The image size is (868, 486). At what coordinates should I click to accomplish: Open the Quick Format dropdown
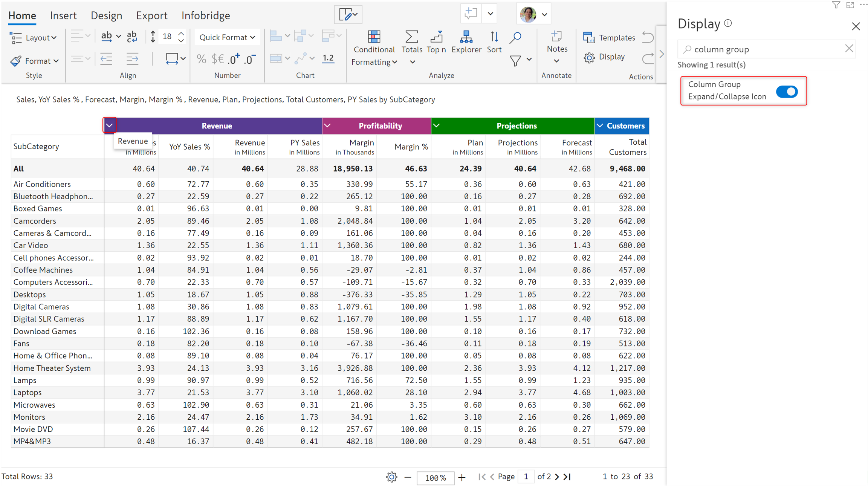(x=227, y=37)
